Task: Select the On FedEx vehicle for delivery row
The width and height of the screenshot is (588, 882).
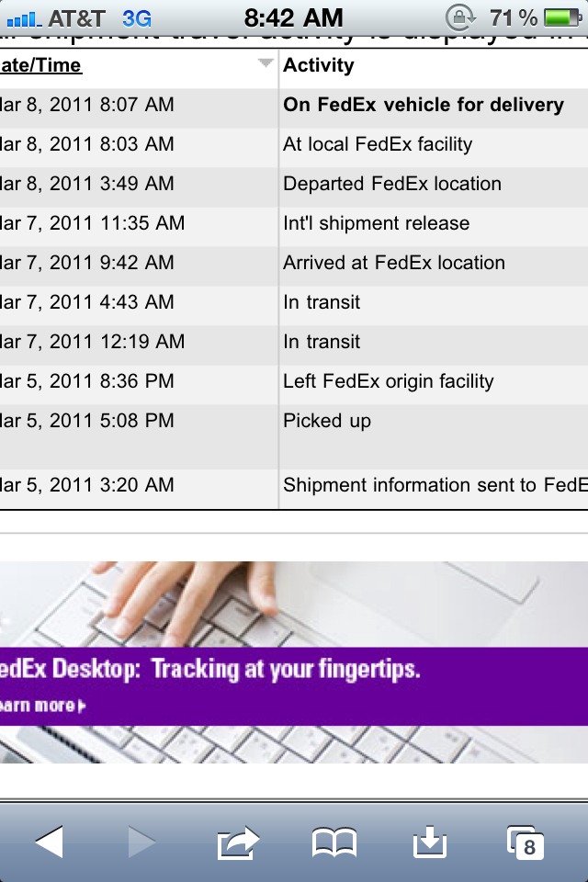Action: click(294, 105)
